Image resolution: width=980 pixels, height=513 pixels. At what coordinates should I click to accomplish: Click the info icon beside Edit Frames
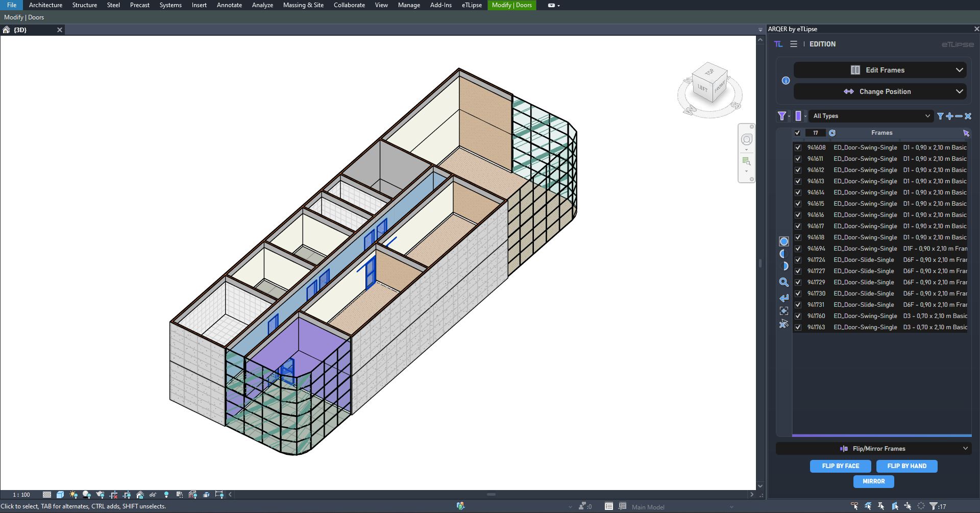pos(786,81)
